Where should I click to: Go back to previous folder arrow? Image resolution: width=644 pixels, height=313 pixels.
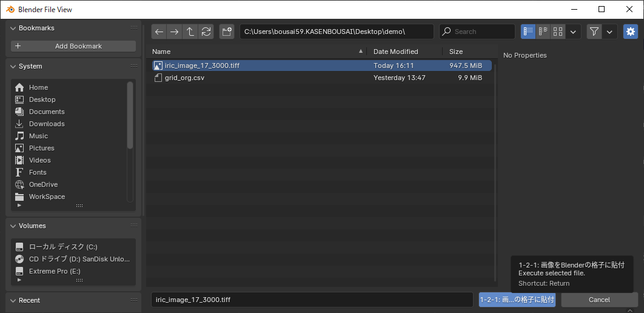click(159, 32)
